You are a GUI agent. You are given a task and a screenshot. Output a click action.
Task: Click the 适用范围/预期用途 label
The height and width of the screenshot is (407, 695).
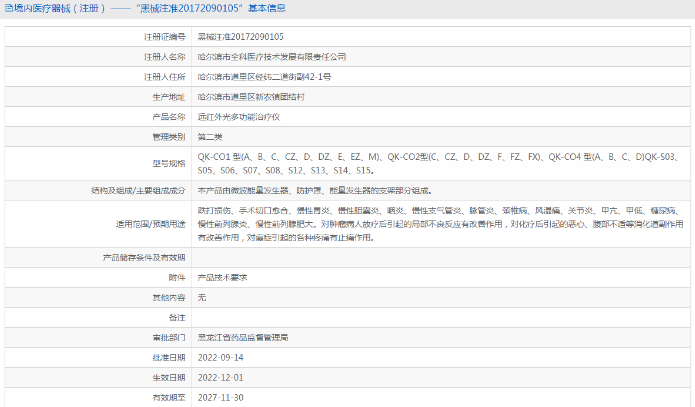[151, 224]
